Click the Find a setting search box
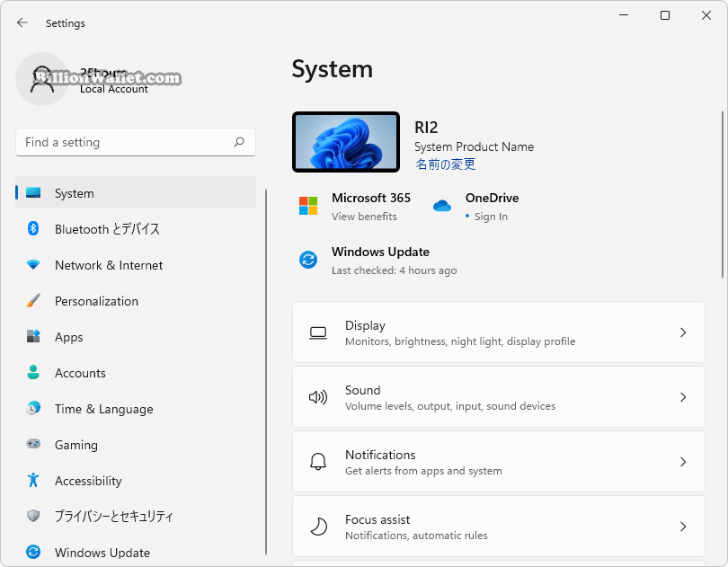The height and width of the screenshot is (567, 728). pos(136,142)
